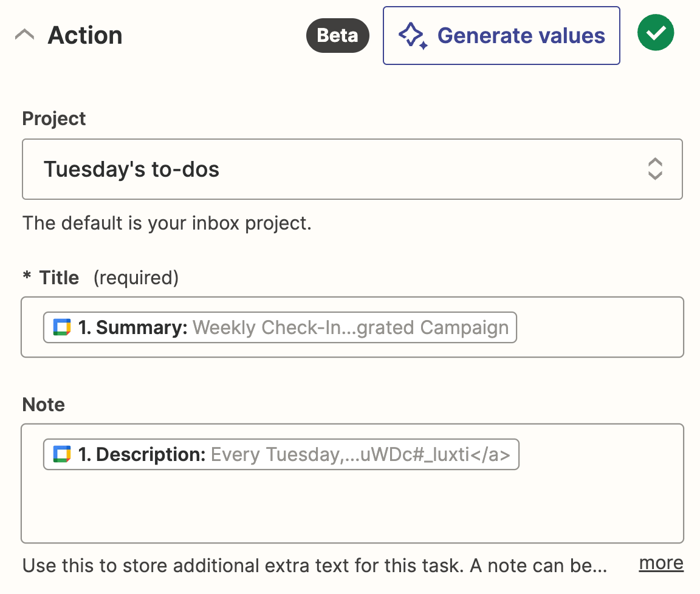The height and width of the screenshot is (594, 700).
Task: Click the Note description help text
Action: (315, 565)
